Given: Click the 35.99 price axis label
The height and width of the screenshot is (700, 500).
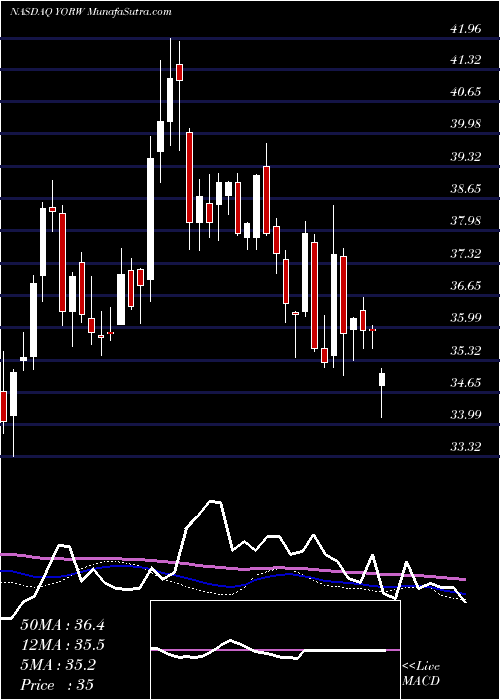Looking at the screenshot, I should 466,317.
